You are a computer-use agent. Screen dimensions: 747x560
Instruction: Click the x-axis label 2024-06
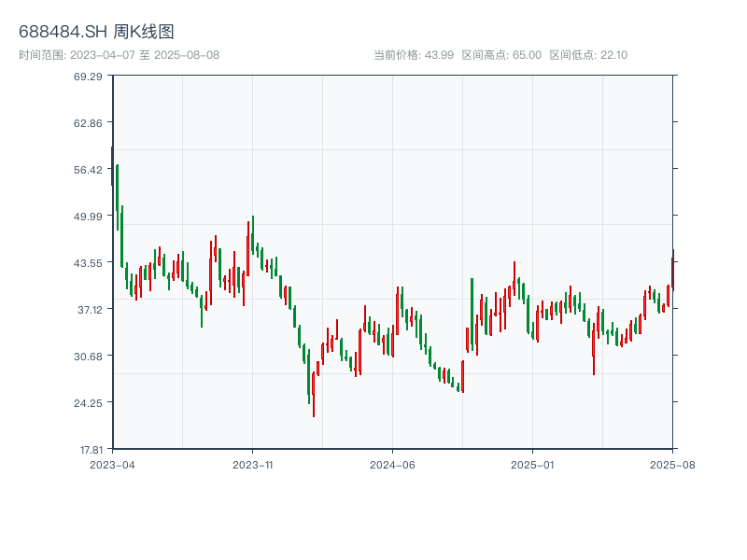click(x=392, y=465)
